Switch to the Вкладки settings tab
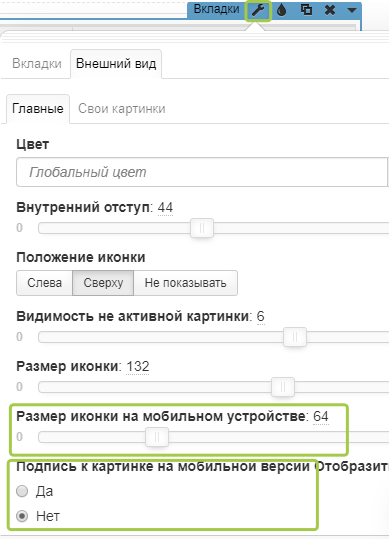The height and width of the screenshot is (539, 389). (37, 64)
